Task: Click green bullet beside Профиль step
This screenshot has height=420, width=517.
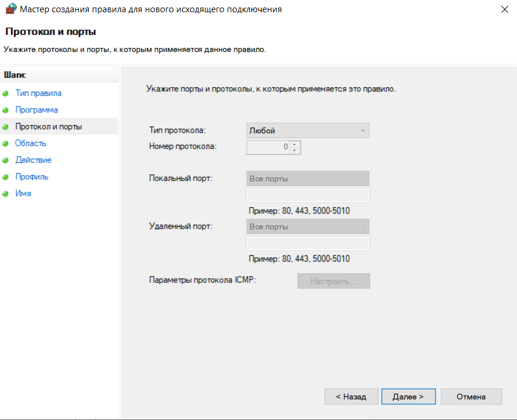Action: click(x=5, y=177)
